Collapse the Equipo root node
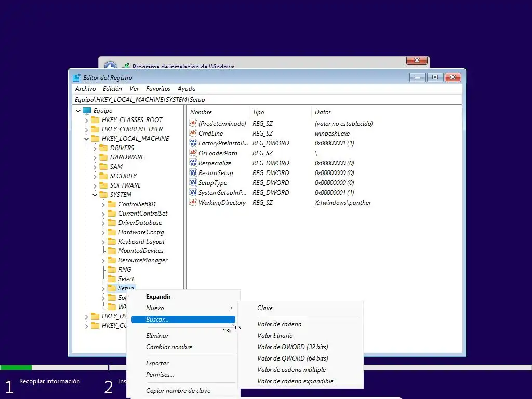532x399 pixels. pyautogui.click(x=78, y=111)
